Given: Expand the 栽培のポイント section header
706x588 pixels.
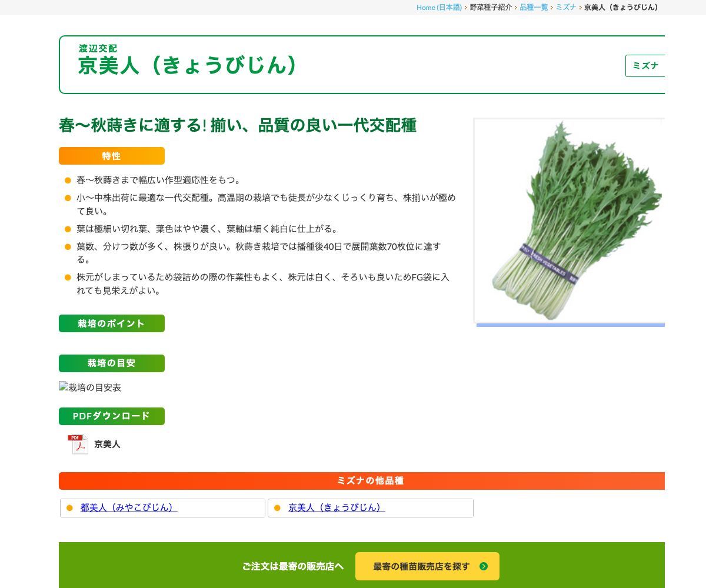Looking at the screenshot, I should pos(112,323).
